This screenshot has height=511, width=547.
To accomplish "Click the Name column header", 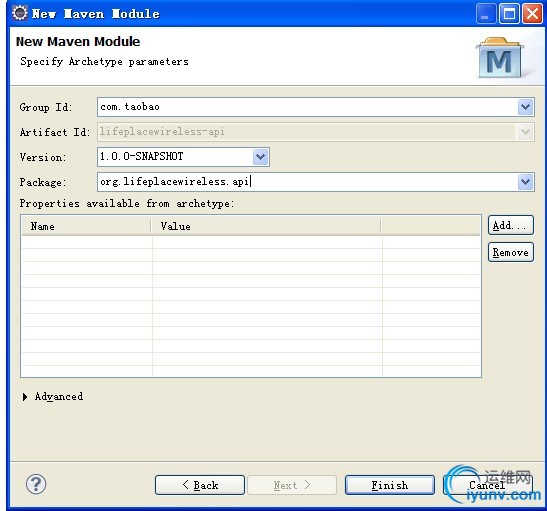I will pos(87,226).
